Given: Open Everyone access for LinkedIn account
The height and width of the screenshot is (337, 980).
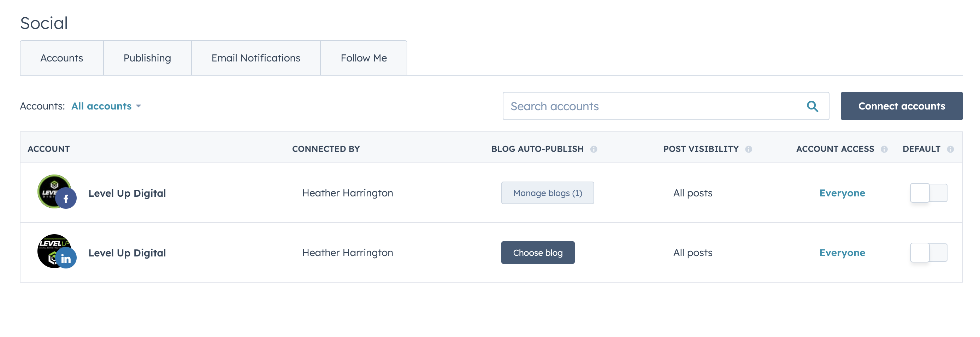Looking at the screenshot, I should [x=842, y=253].
